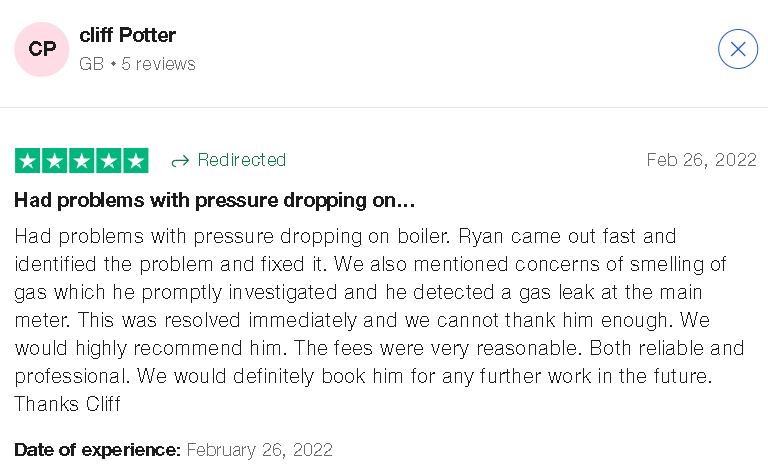Click the 'Date of experience:' label

[97, 449]
